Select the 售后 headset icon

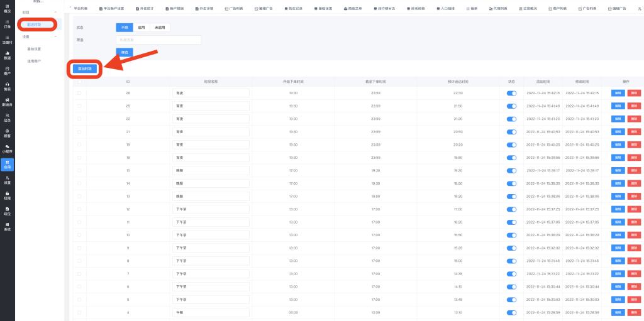[x=7, y=86]
